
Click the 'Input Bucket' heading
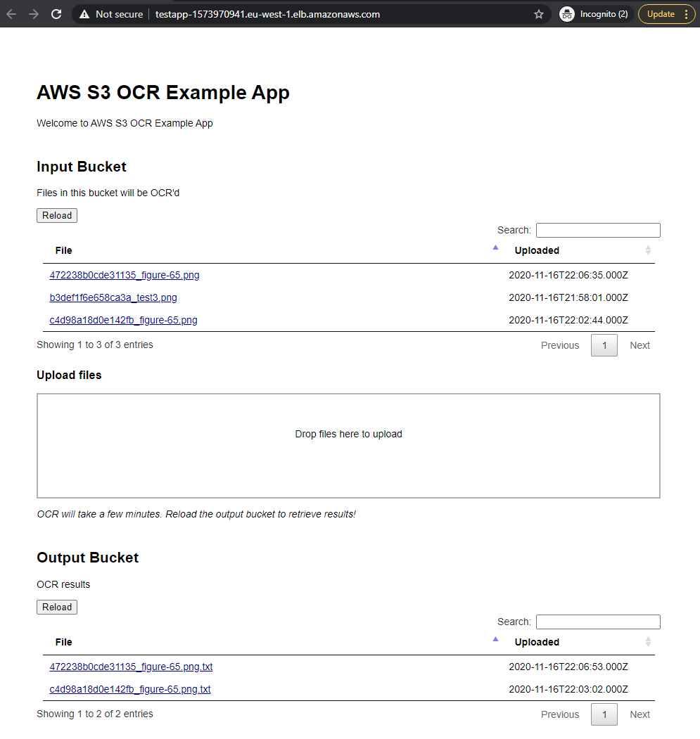pyautogui.click(x=82, y=167)
